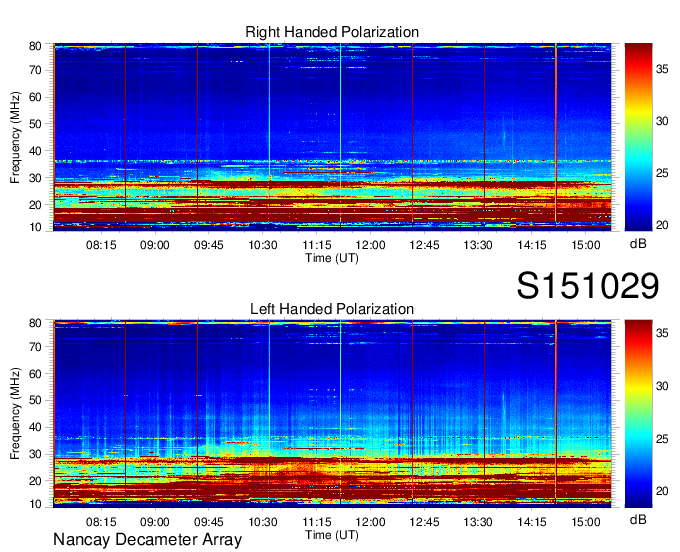Click the 15:00 tick label of the top plot

pyautogui.click(x=586, y=245)
